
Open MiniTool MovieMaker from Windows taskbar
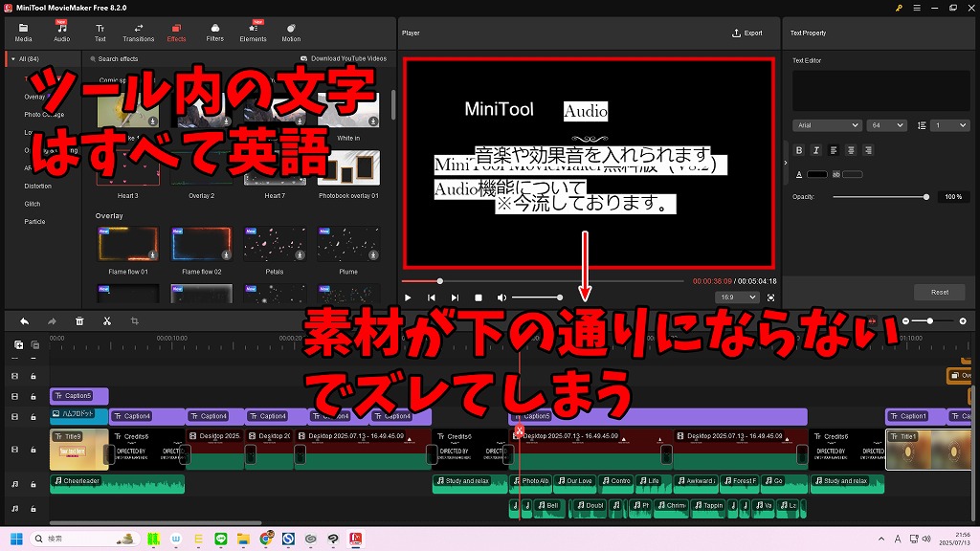click(356, 539)
